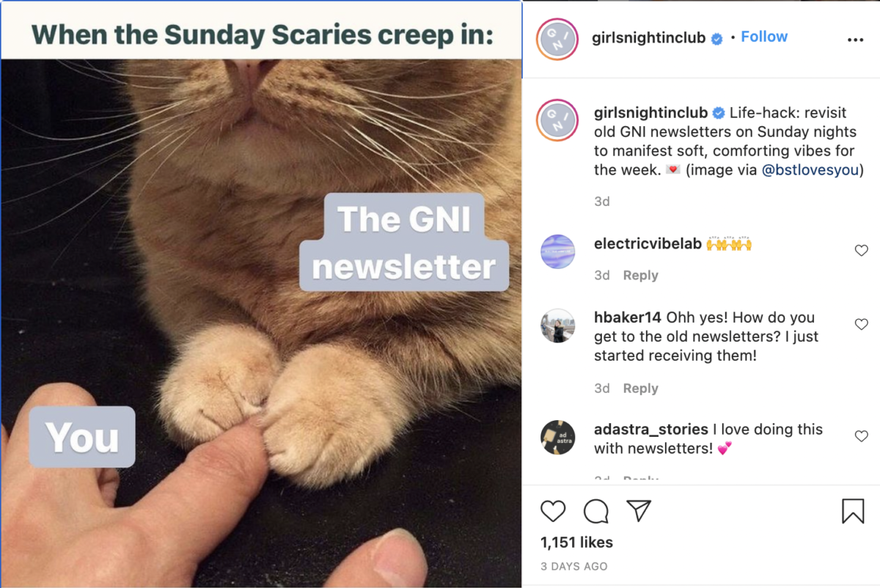Like hbaker14's comment heart
Image resolution: width=880 pixels, height=588 pixels.
point(862,324)
